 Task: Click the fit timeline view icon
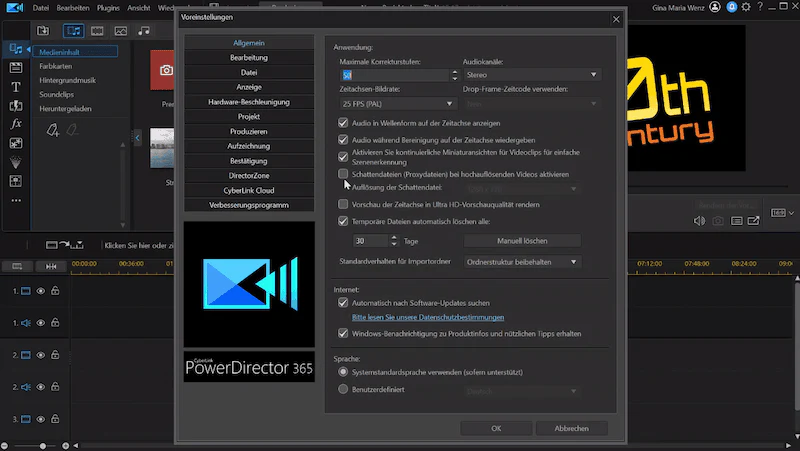[x=51, y=266]
